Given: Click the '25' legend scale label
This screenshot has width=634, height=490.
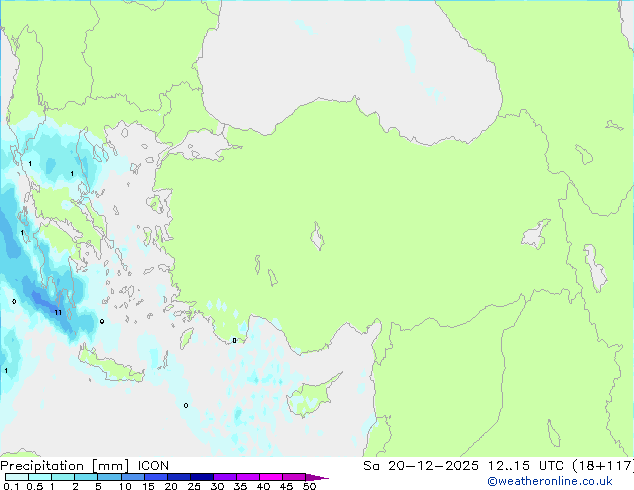Looking at the screenshot, I should [x=194, y=486].
